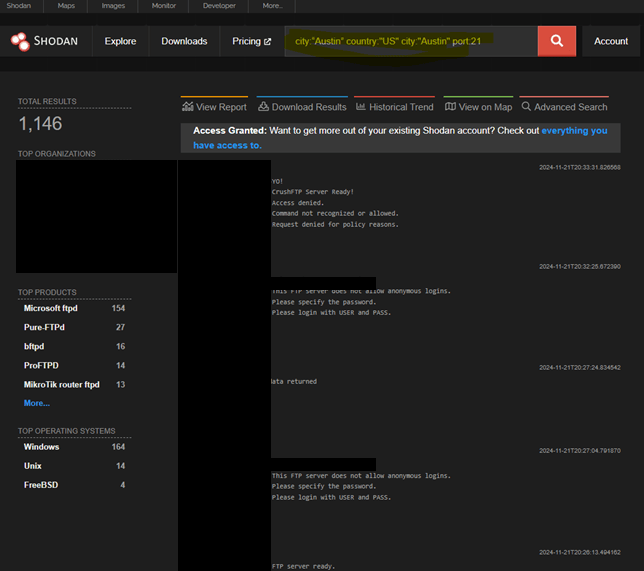
Task: Expand the More.. top bar menu
Action: (272, 6)
